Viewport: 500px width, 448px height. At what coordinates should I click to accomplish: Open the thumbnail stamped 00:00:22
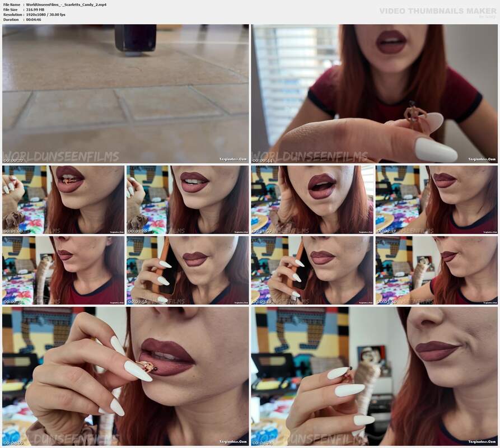[125, 94]
